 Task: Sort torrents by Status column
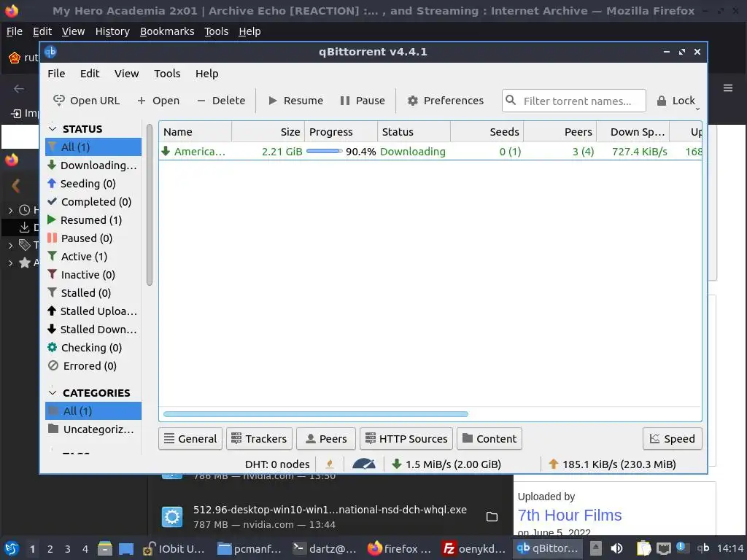point(414,132)
